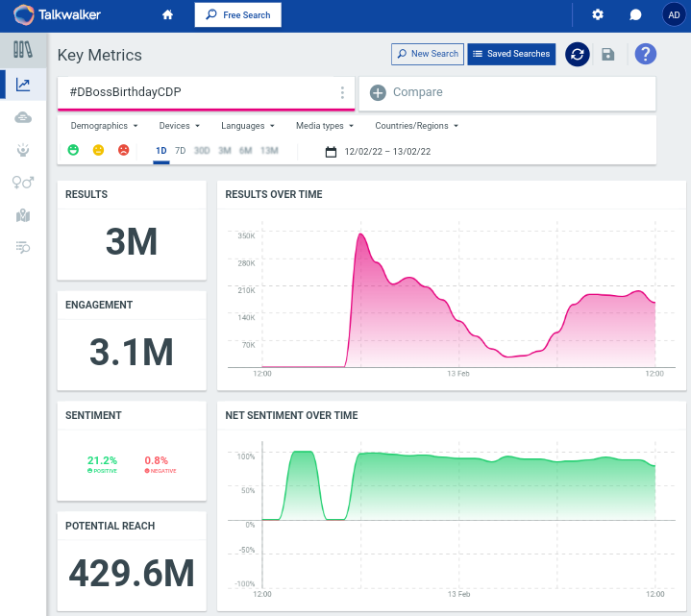Viewport: 691px width, 616px height.
Task: Click the NET SENTIMENT OVER TIME heading
Action: (x=291, y=415)
